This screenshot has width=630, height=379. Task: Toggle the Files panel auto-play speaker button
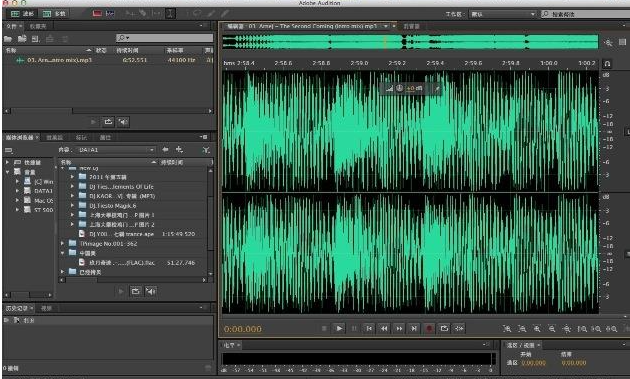click(x=123, y=121)
